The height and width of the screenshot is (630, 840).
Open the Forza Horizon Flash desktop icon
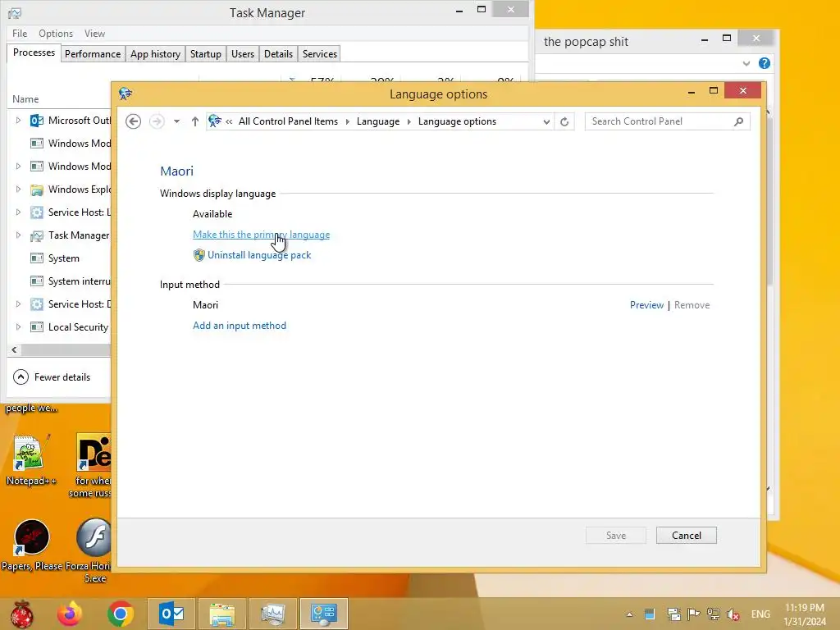(x=94, y=550)
